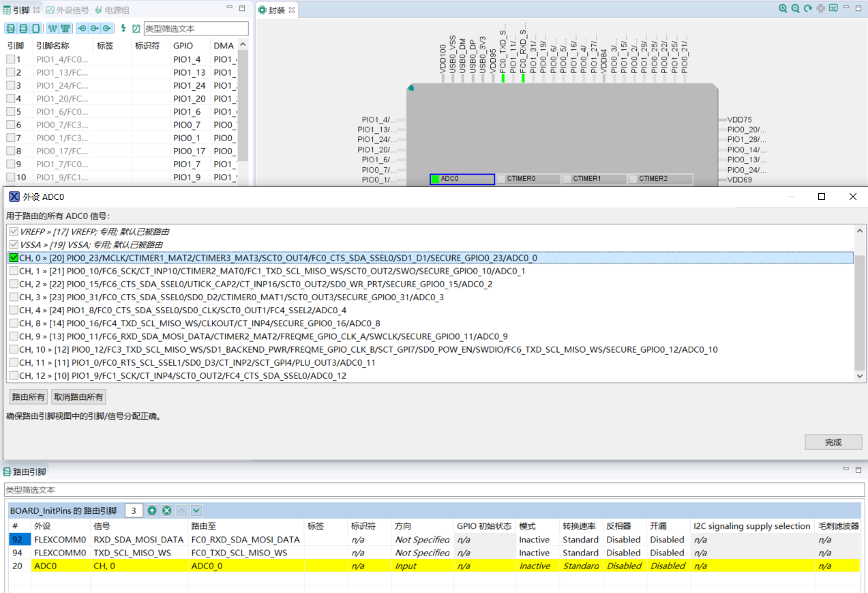Image resolution: width=868 pixels, height=593 pixels.
Task: Click the alarm clock icon in pins toolbar
Action: (x=136, y=29)
